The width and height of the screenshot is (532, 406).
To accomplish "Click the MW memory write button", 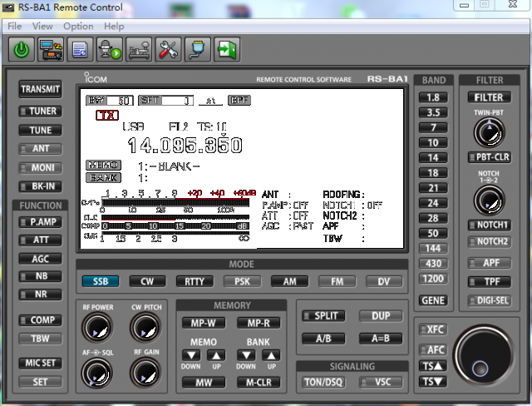I will click(204, 383).
